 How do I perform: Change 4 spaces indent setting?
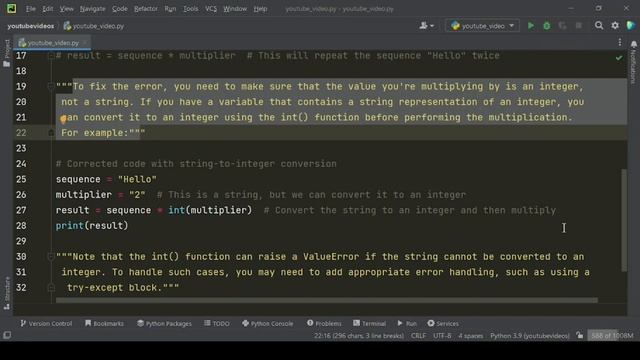[471, 336]
